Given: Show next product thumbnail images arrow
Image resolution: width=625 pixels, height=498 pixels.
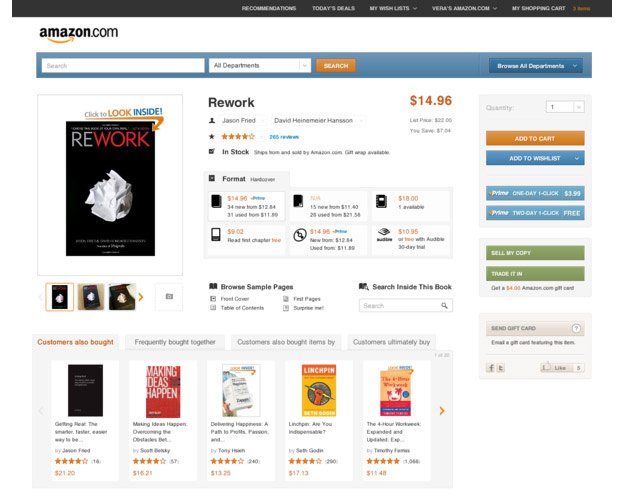Looking at the screenshot, I should pos(141,297).
